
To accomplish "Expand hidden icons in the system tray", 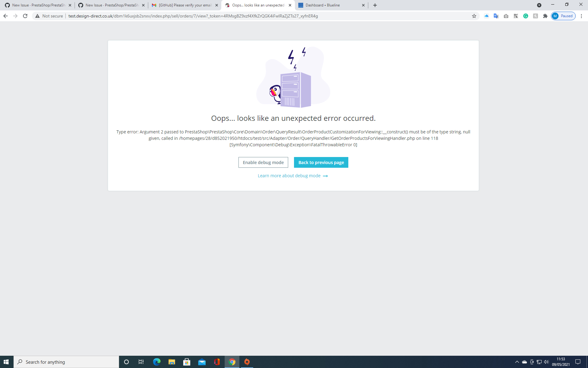I will point(517,362).
